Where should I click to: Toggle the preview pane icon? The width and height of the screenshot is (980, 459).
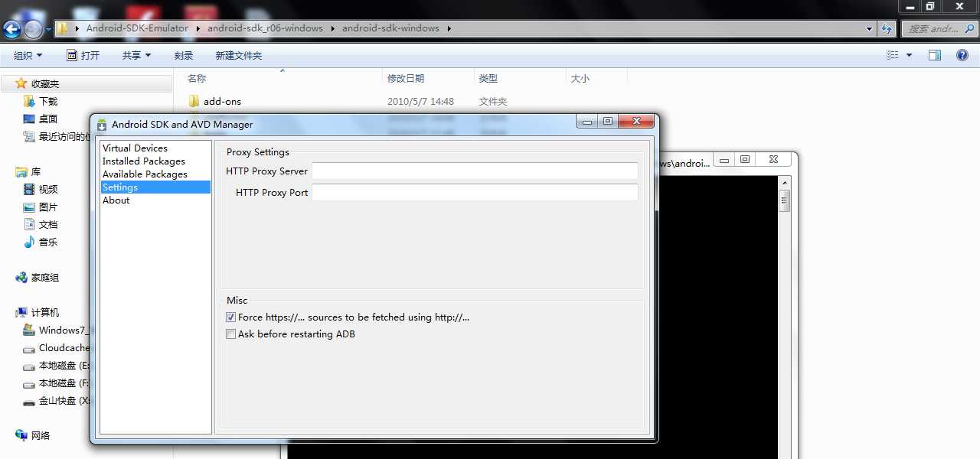935,55
